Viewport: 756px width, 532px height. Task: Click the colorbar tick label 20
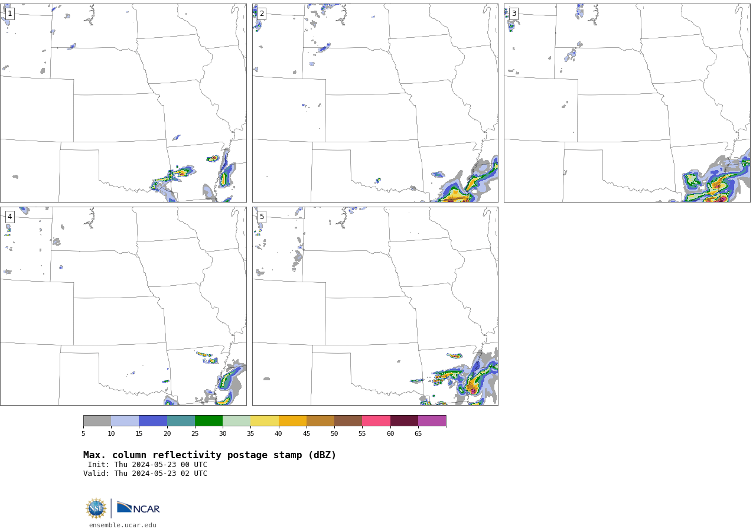pyautogui.click(x=167, y=434)
